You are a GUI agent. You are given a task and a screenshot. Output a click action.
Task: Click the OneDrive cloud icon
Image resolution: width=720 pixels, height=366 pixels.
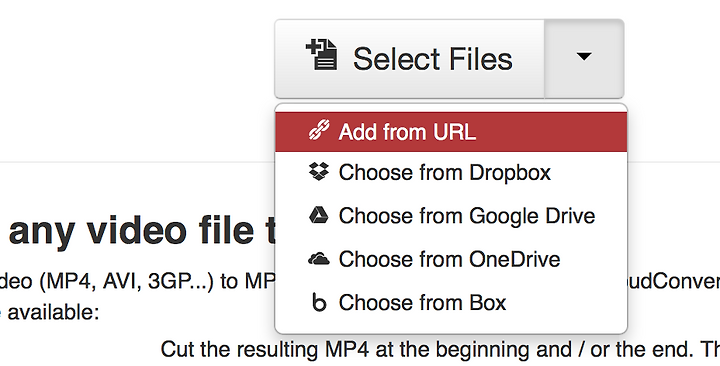tap(319, 259)
